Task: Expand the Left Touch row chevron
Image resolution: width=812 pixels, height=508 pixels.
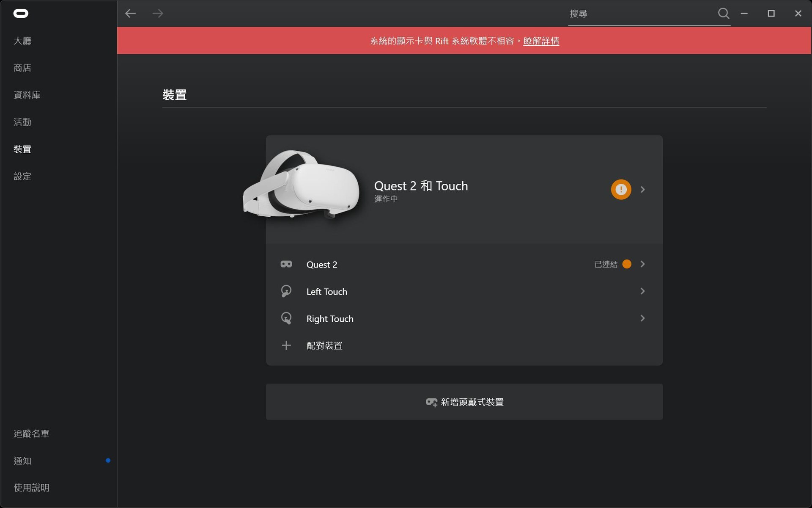Action: (x=643, y=291)
